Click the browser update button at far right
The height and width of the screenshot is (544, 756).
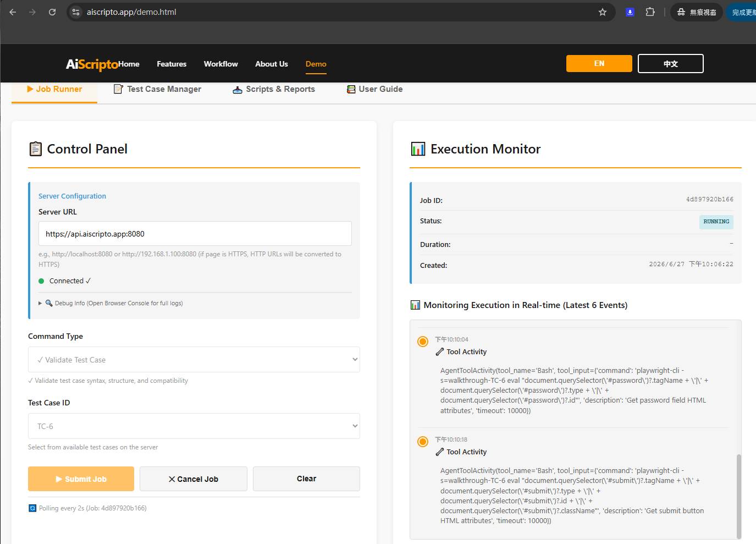coord(742,12)
